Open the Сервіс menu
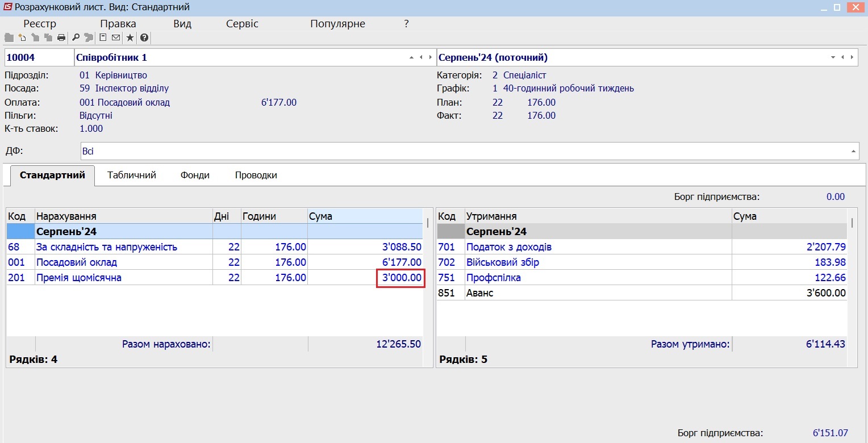868x443 pixels. click(x=242, y=24)
